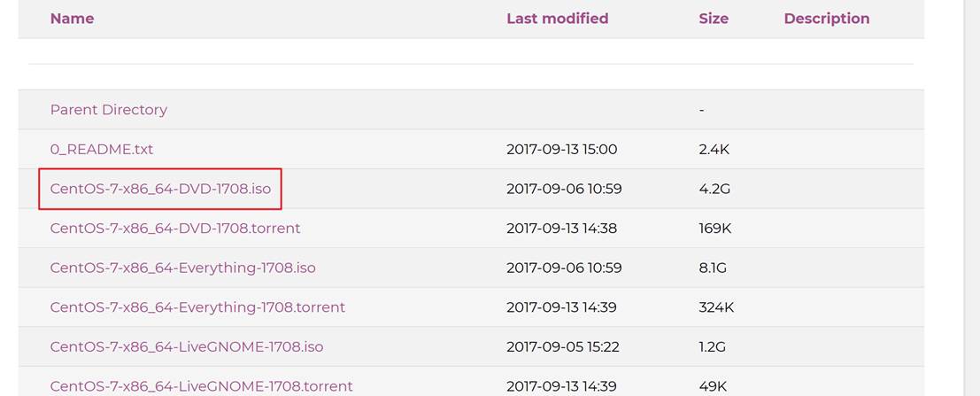Viewport: 980px width, 396px height.
Task: Click the 4.2G size of the DVD iso
Action: (714, 189)
